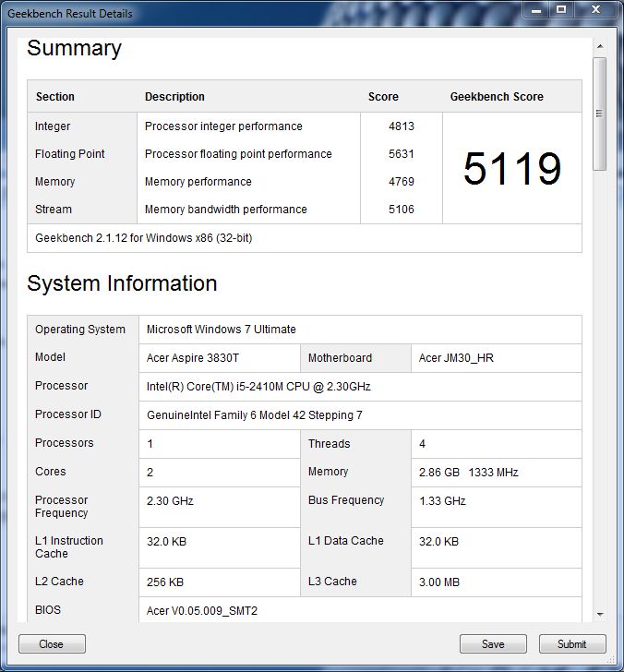This screenshot has width=624, height=672.
Task: Click the 'Geekbench Result Details' window title
Action: (x=70, y=14)
